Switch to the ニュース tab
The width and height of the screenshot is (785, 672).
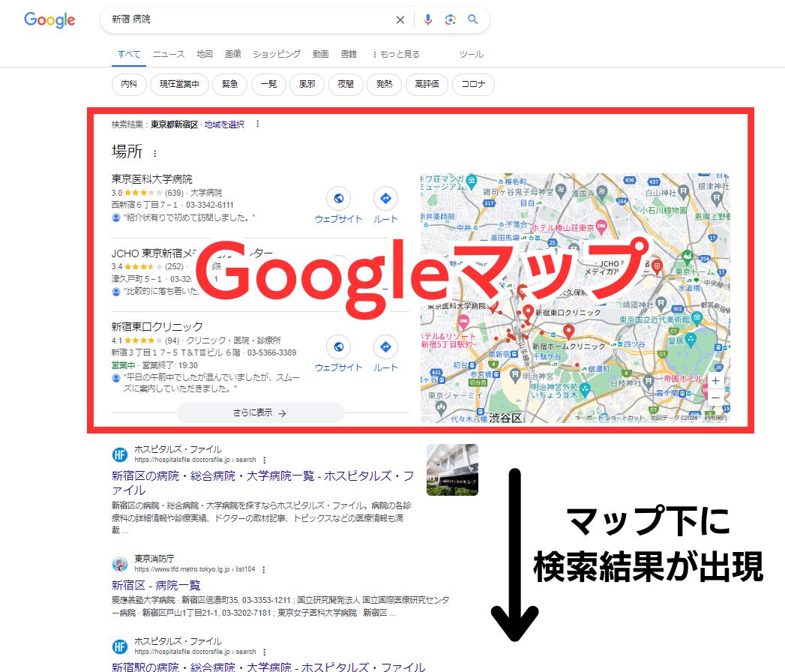(x=169, y=54)
